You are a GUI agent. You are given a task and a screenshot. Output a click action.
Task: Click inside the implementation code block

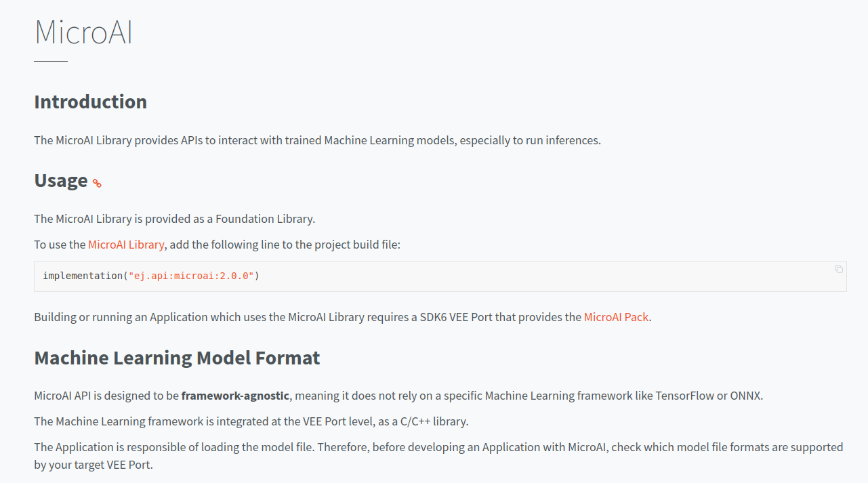(440, 276)
